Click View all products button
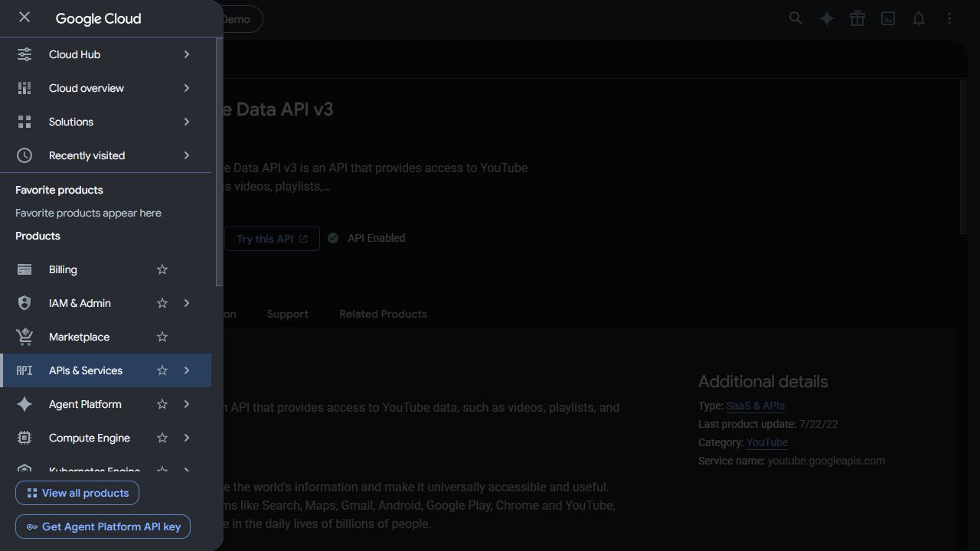The image size is (980, 551). pos(77,493)
